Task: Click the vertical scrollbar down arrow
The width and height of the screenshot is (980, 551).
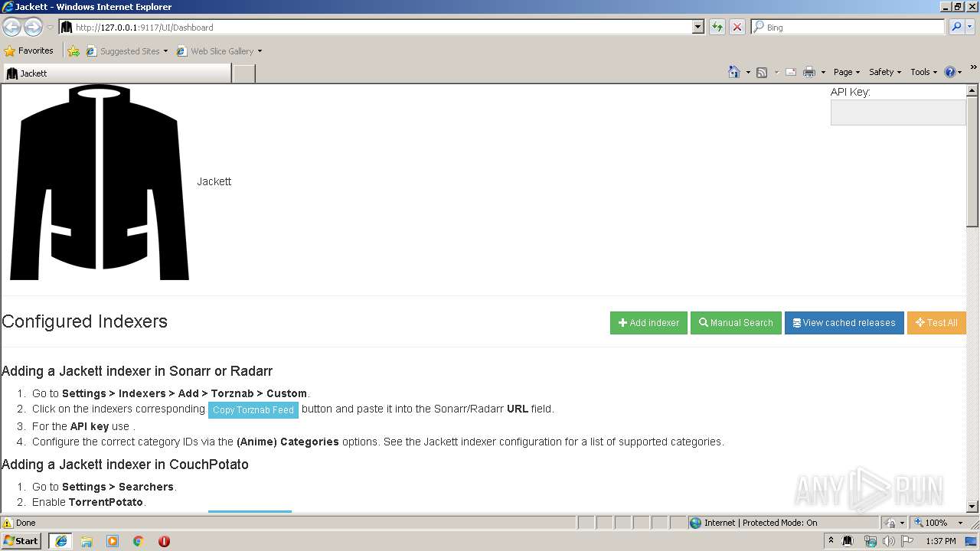Action: click(x=972, y=506)
